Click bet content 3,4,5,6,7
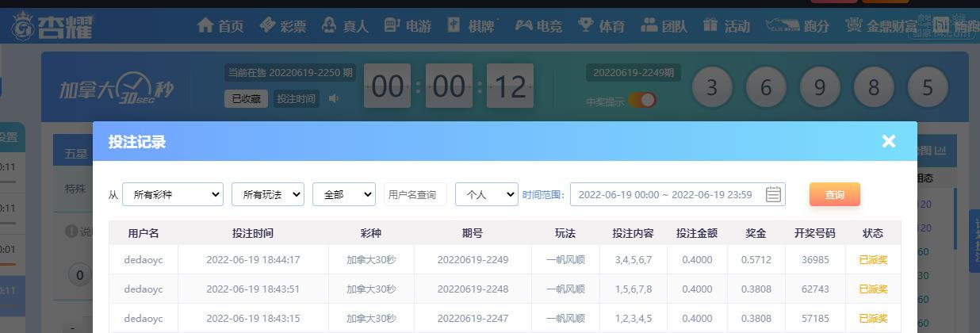 tap(633, 260)
